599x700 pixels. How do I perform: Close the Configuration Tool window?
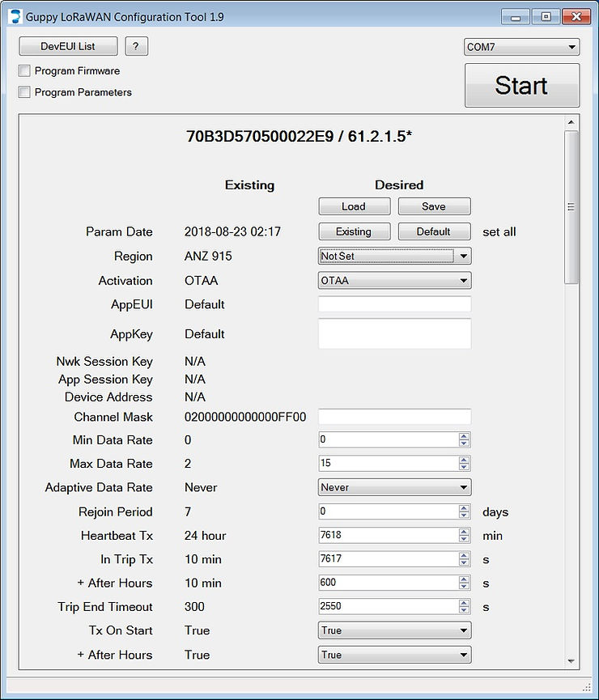click(x=576, y=17)
